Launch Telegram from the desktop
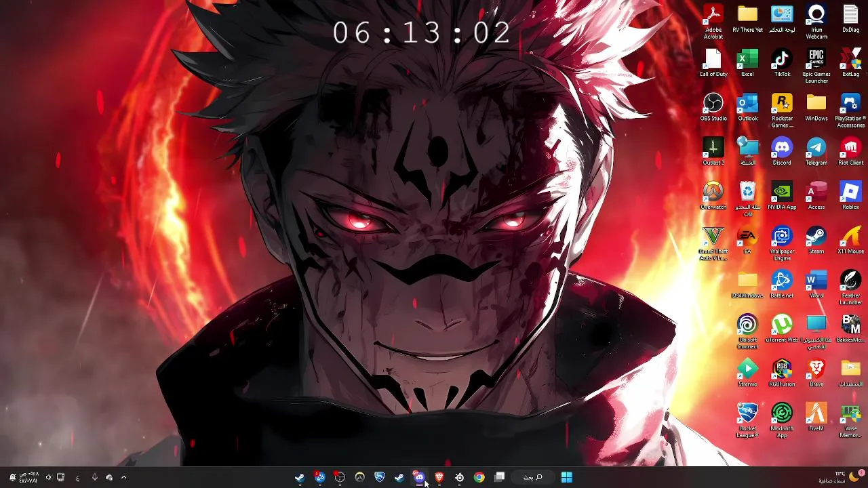This screenshot has width=868, height=488. (816, 151)
